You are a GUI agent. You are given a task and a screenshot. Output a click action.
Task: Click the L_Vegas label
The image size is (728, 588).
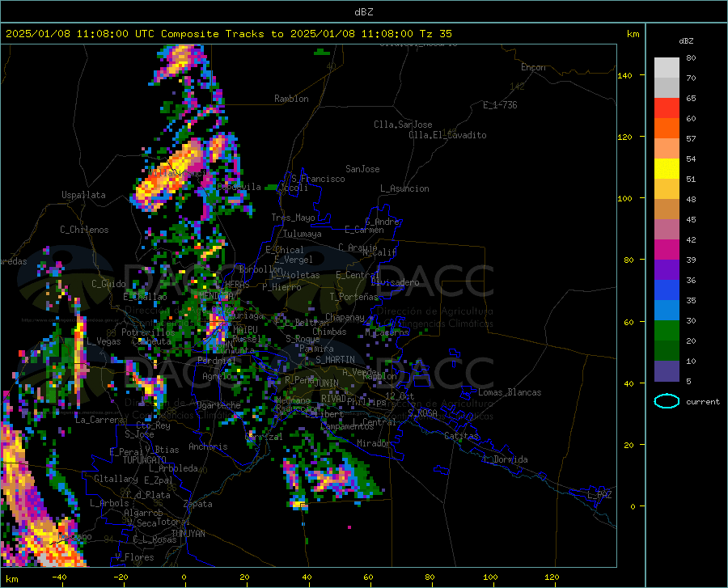[x=104, y=341]
